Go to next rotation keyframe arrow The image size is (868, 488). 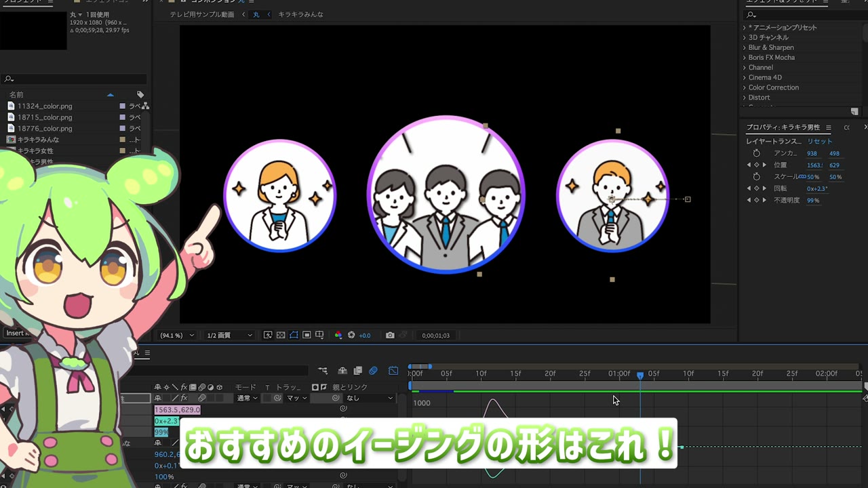[x=764, y=188]
